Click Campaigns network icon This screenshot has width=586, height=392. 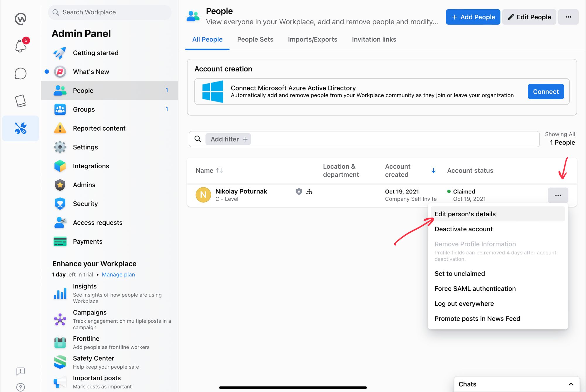[60, 319]
